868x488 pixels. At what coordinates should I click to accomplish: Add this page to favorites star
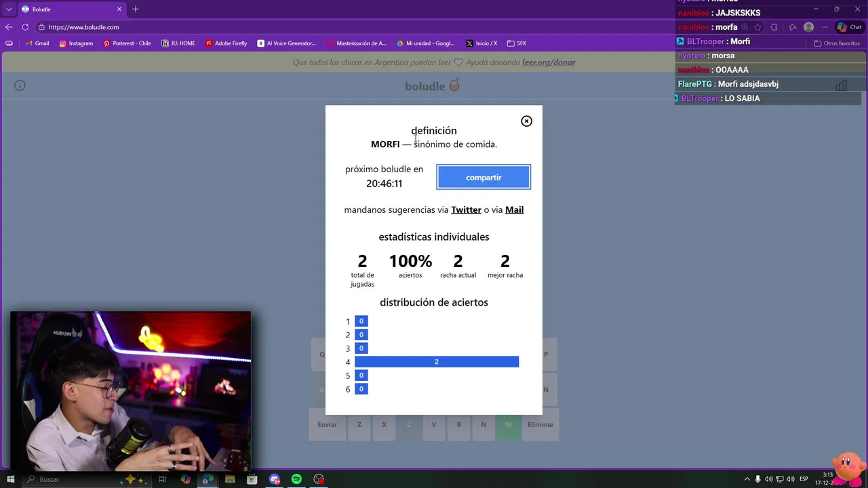[757, 27]
